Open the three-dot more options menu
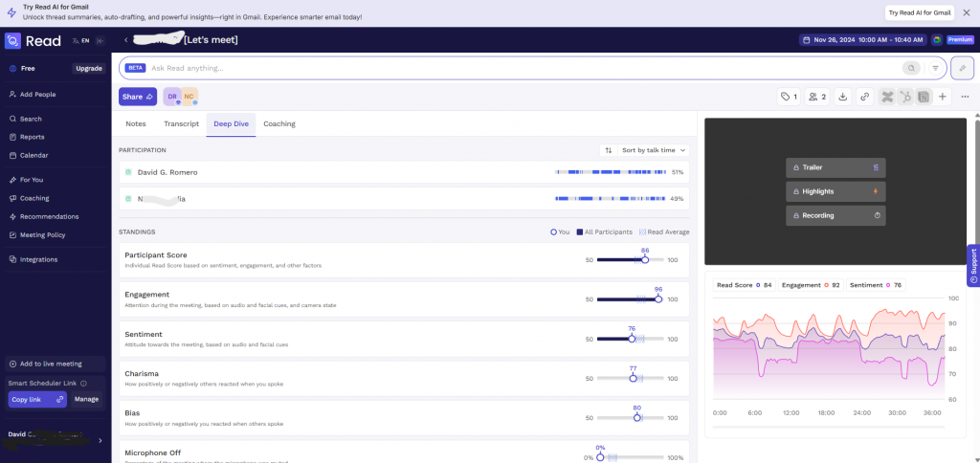980x463 pixels. 965,97
